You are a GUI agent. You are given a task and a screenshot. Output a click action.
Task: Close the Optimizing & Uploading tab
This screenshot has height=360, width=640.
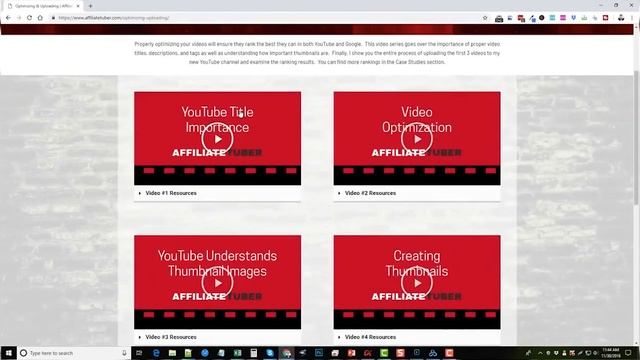click(x=78, y=6)
